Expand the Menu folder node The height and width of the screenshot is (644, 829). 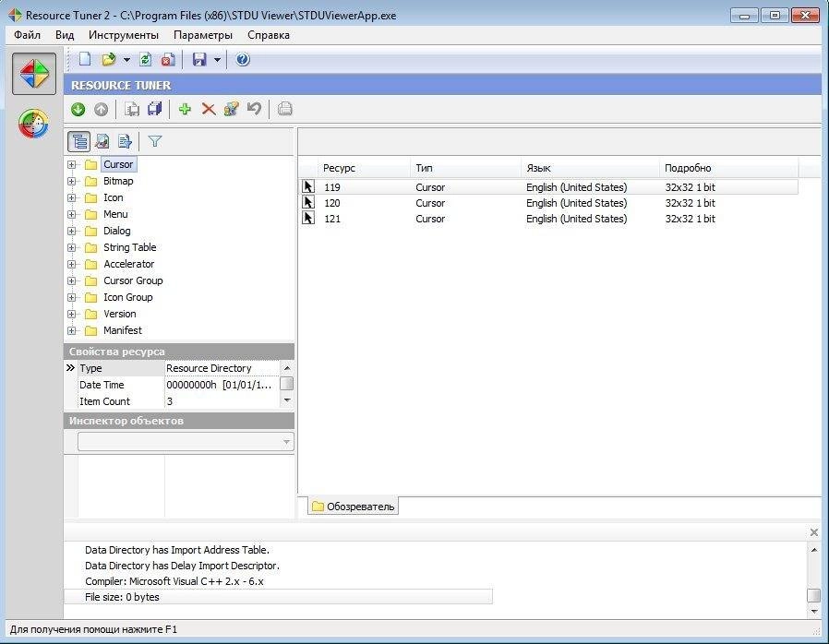[x=71, y=214]
